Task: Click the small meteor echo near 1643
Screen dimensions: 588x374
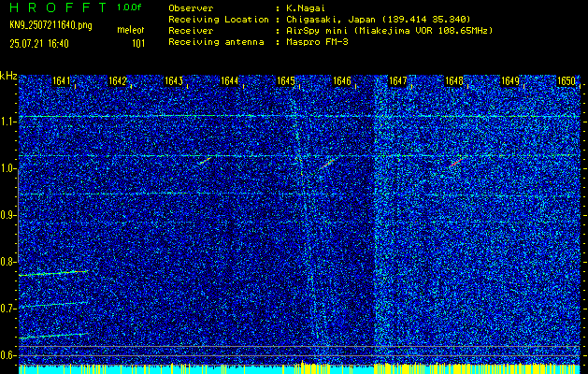Action: 205,161
